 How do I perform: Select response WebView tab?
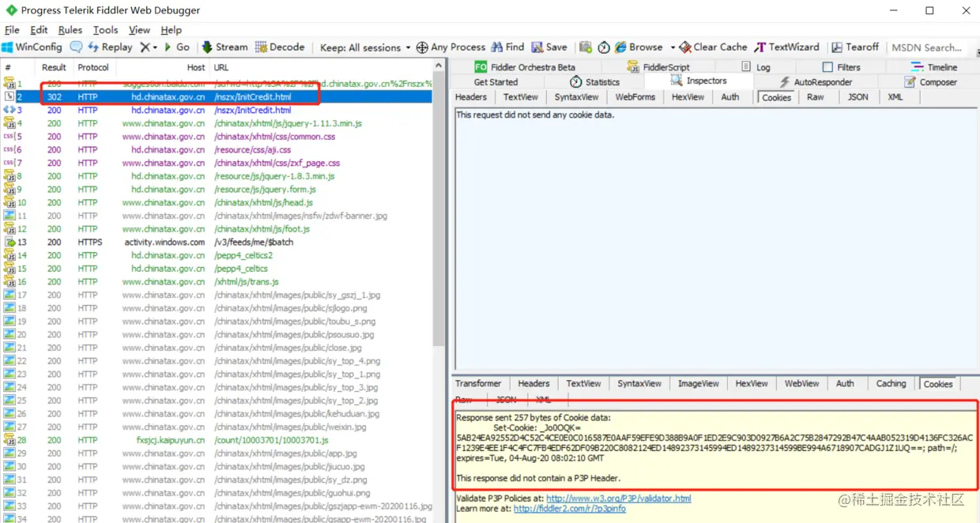tap(801, 384)
